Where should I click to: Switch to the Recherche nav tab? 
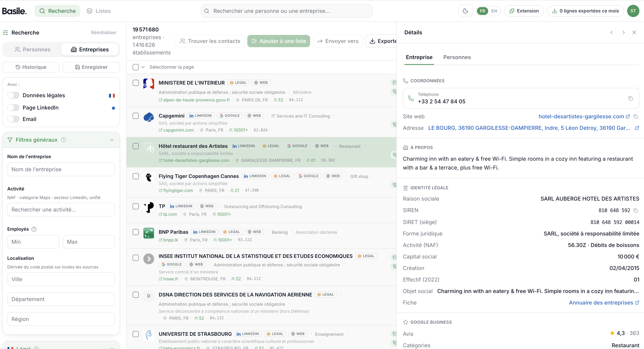point(57,11)
